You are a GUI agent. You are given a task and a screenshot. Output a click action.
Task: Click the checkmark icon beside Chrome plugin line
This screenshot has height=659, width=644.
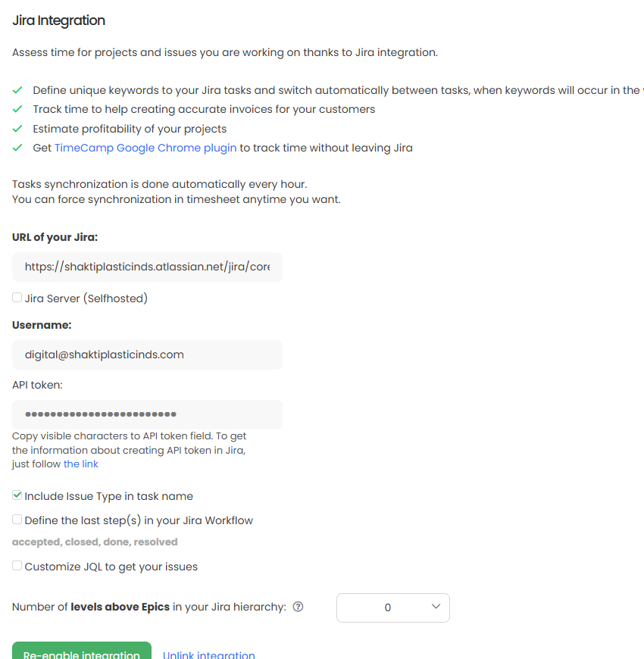tap(17, 148)
